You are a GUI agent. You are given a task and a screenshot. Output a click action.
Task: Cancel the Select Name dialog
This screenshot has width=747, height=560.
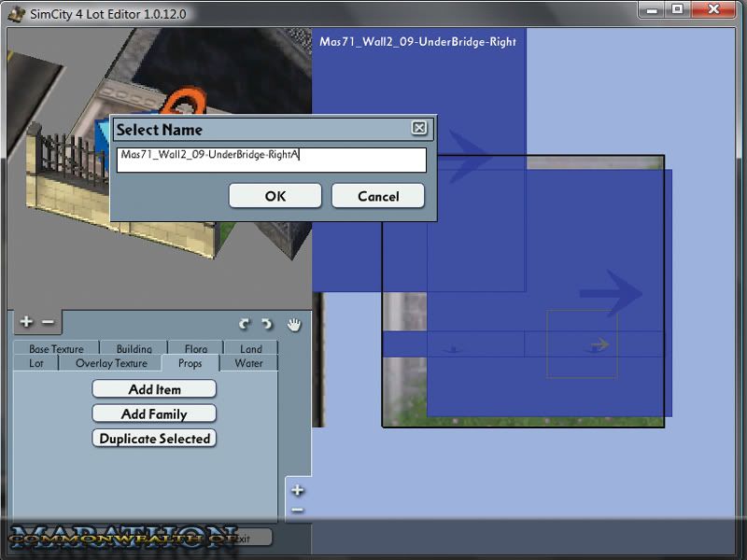[x=378, y=196]
